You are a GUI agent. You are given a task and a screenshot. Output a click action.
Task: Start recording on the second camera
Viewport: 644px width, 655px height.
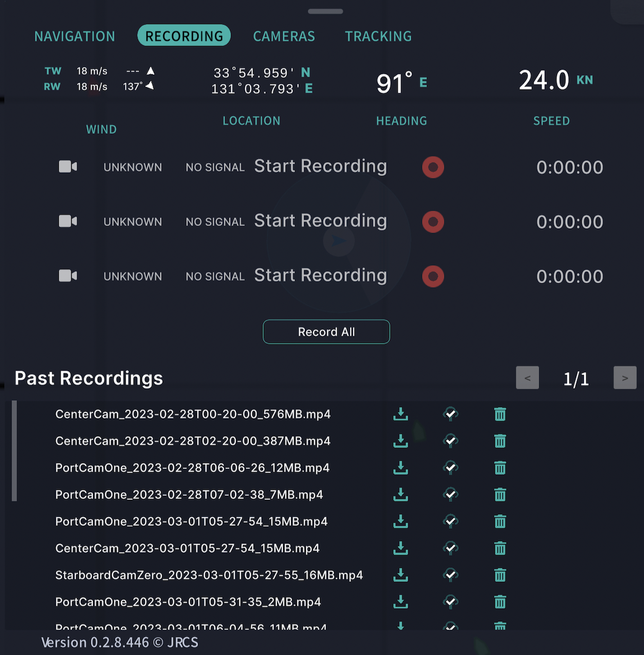coord(433,222)
